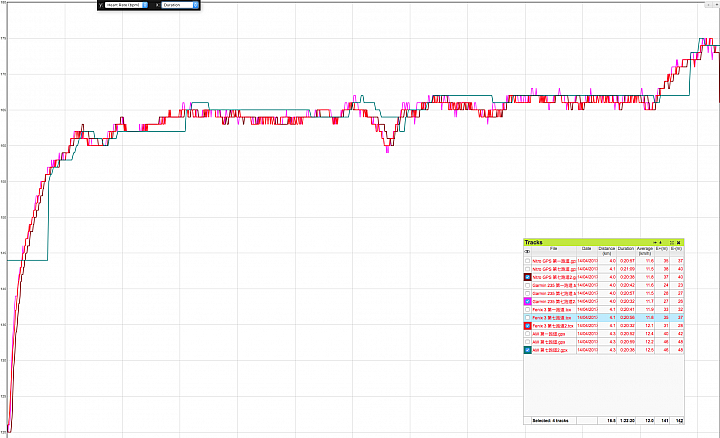Check the highlighted Fenix 3 row checkbox
720x438 pixels.
(x=528, y=318)
